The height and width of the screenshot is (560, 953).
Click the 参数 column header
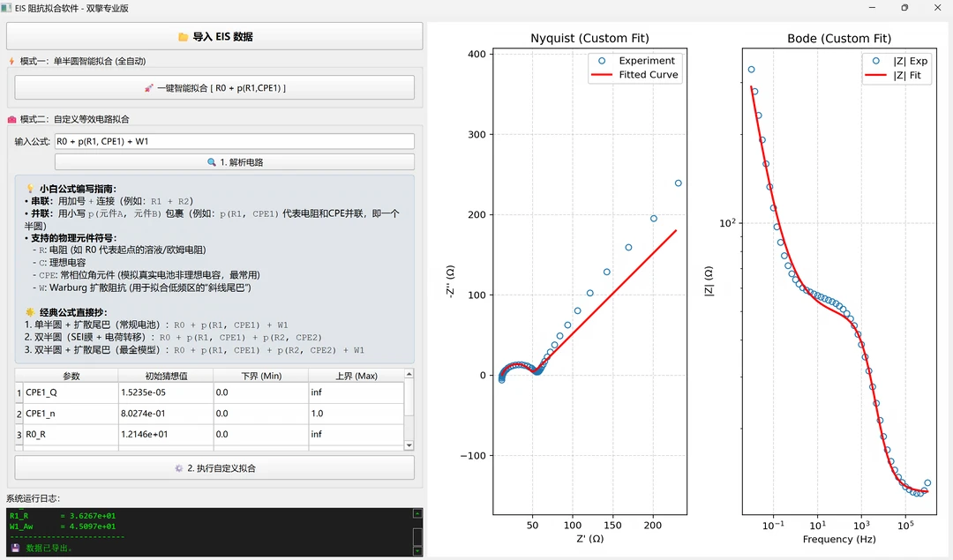71,376
